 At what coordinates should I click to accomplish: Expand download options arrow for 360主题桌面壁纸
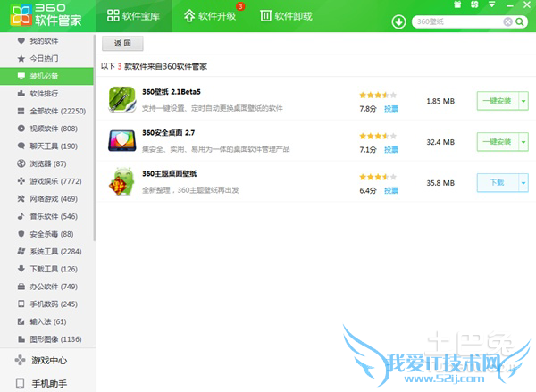pos(523,183)
